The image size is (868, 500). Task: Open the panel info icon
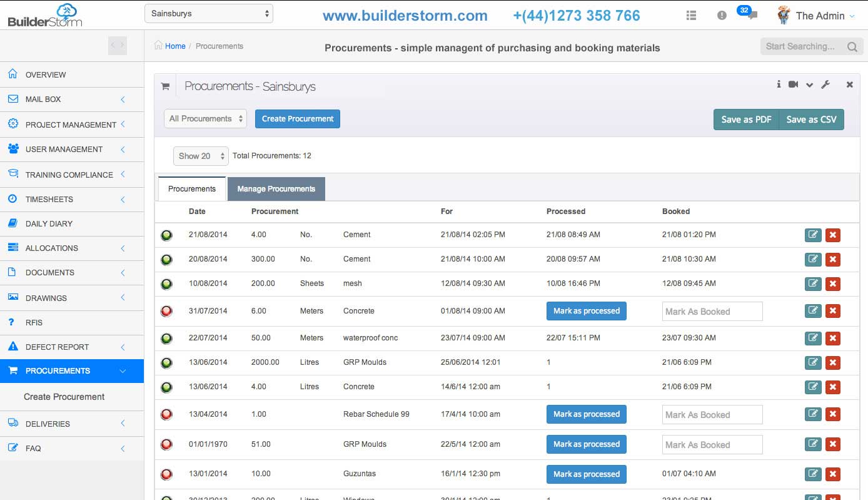(x=779, y=84)
